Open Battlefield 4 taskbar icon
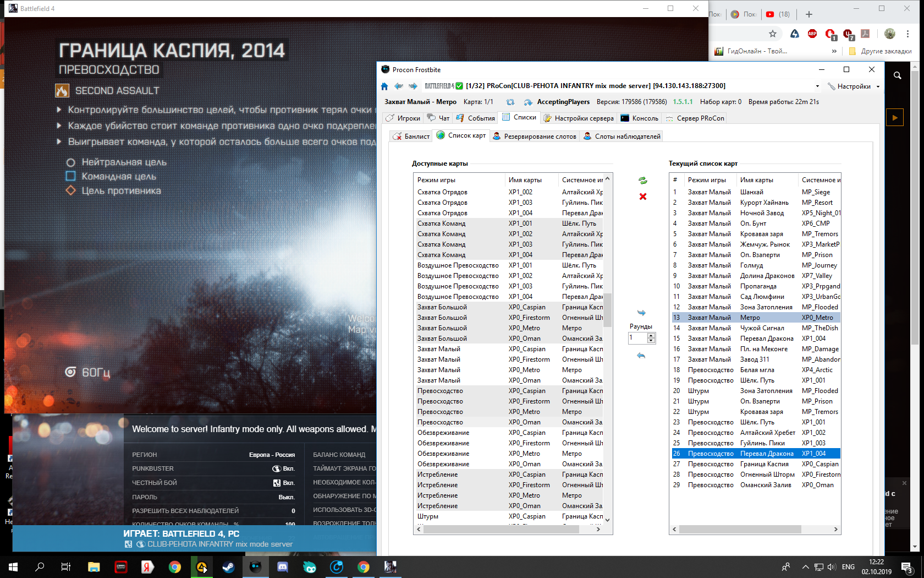924x578 pixels. click(x=390, y=566)
